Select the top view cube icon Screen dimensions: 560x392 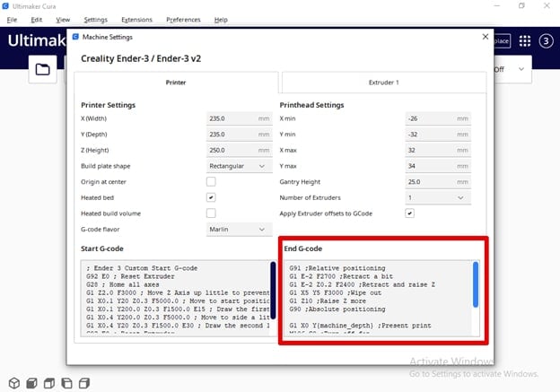point(49,383)
